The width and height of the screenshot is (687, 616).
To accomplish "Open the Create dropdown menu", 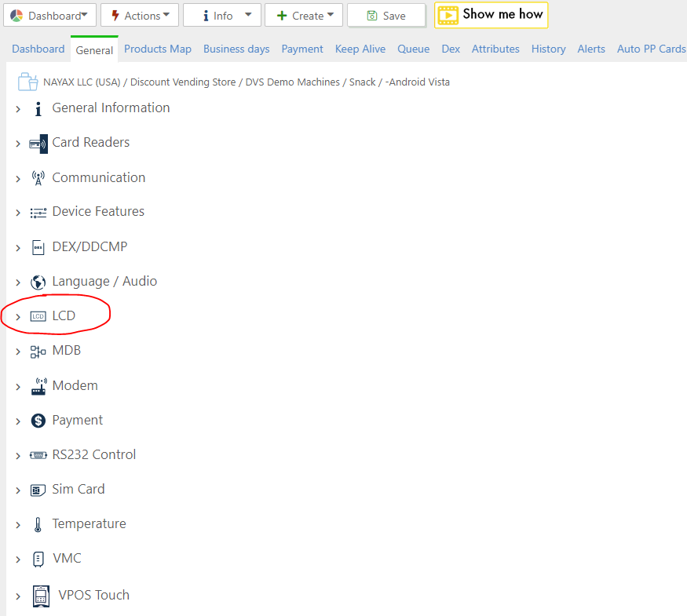I will pos(304,16).
